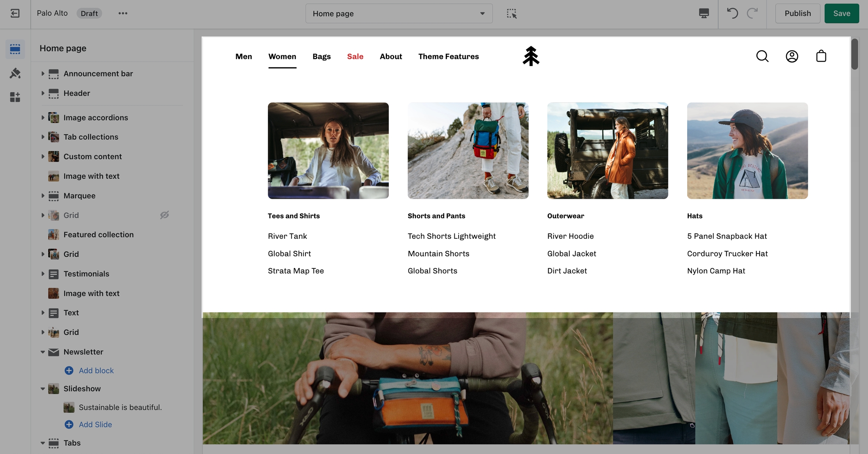This screenshot has height=454, width=868.
Task: Collapse the Newsletter section
Action: coord(43,352)
